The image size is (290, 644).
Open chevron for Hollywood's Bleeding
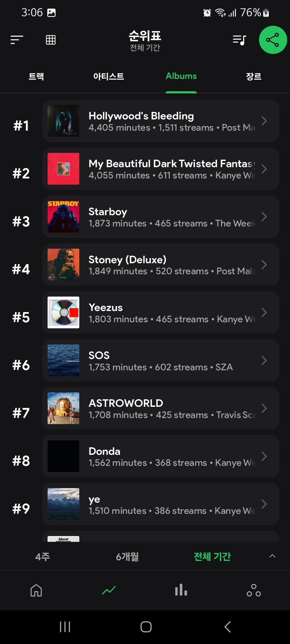pos(264,121)
